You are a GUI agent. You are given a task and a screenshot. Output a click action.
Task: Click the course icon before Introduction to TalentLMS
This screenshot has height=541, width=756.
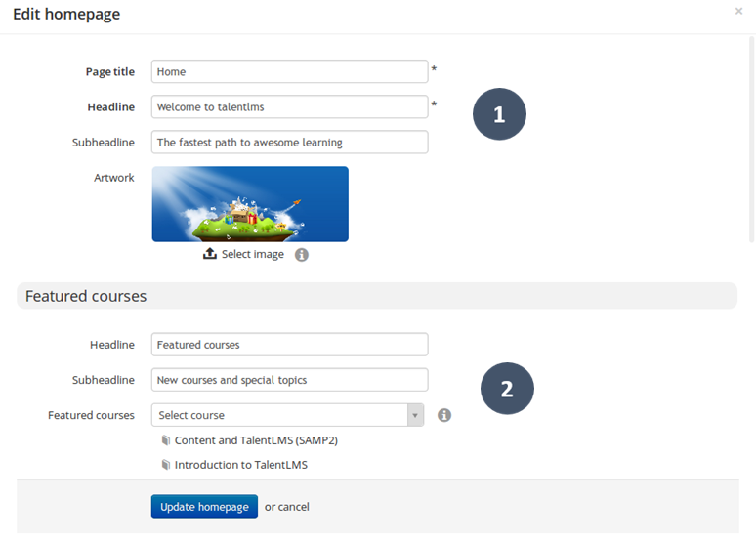click(166, 465)
